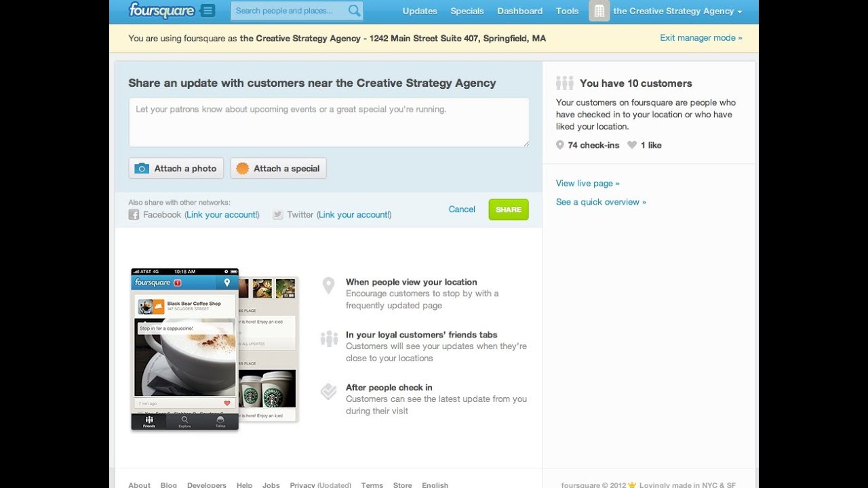Focus the Search people and places field
The image size is (868, 488).
pos(297,11)
